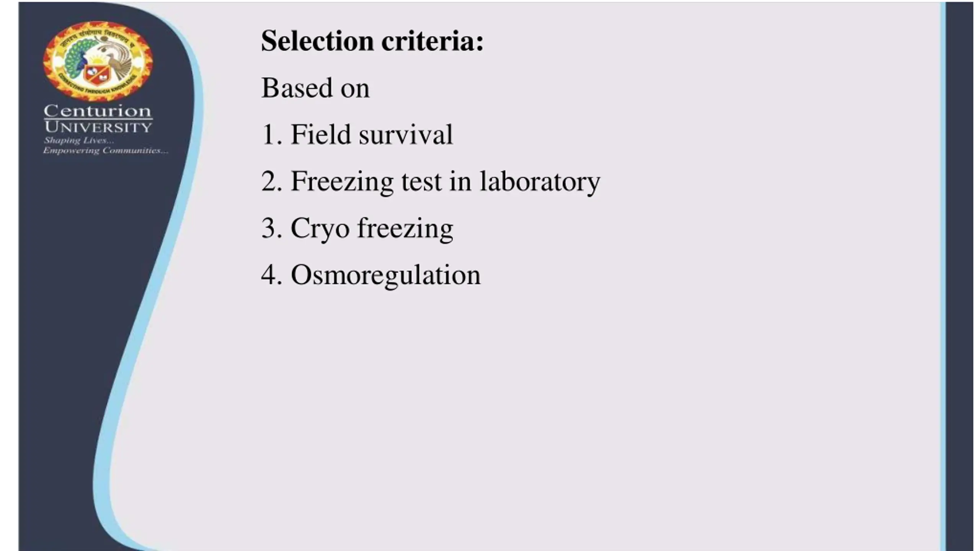The image size is (980, 551).
Task: Click the word 'laboratory' in item two
Action: 540,182
